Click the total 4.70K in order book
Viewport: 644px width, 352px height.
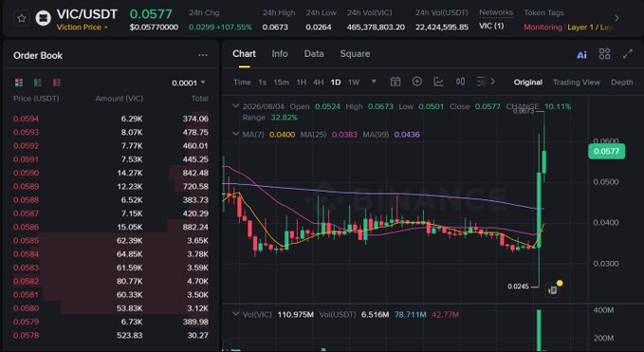click(197, 282)
